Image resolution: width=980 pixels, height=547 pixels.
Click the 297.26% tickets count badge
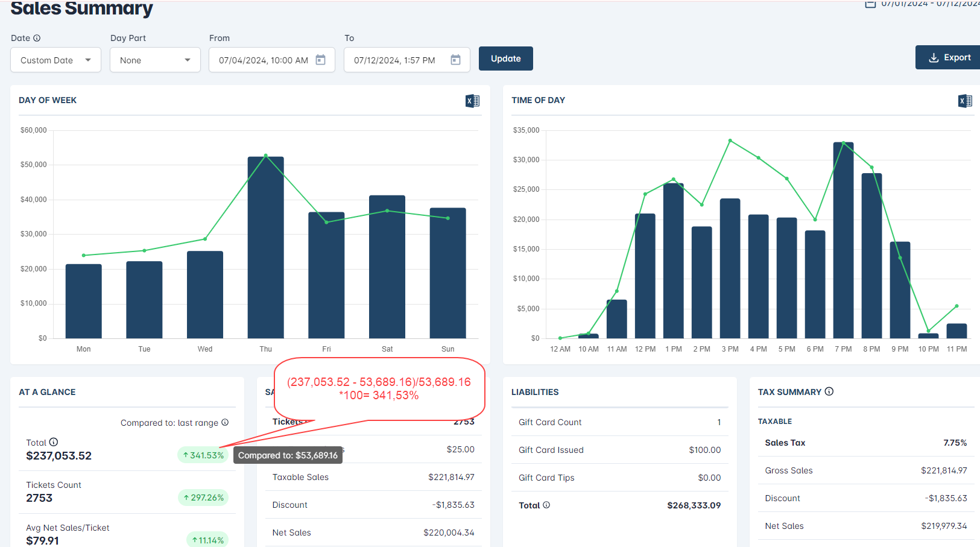click(203, 498)
